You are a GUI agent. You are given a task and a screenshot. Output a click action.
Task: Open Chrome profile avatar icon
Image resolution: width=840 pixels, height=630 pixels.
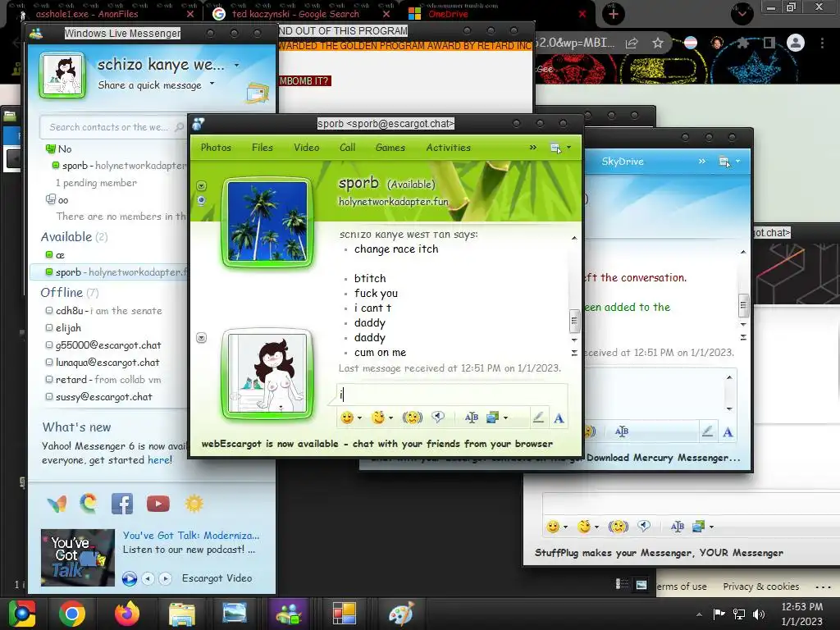click(796, 43)
